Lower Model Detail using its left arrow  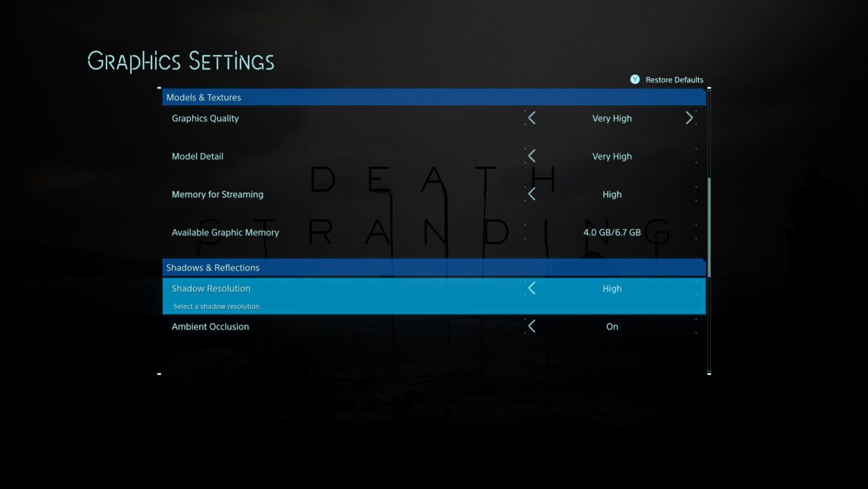(x=531, y=156)
